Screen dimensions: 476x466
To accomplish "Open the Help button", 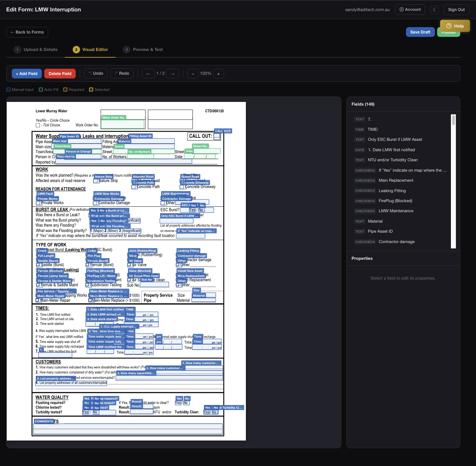I will coord(455,26).
